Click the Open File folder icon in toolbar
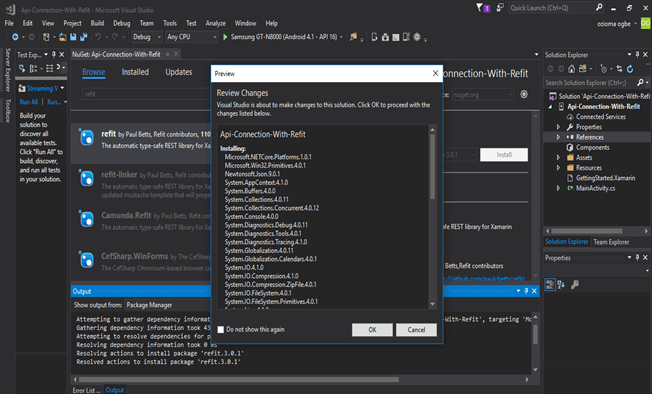This screenshot has height=394, width=652. 62,37
